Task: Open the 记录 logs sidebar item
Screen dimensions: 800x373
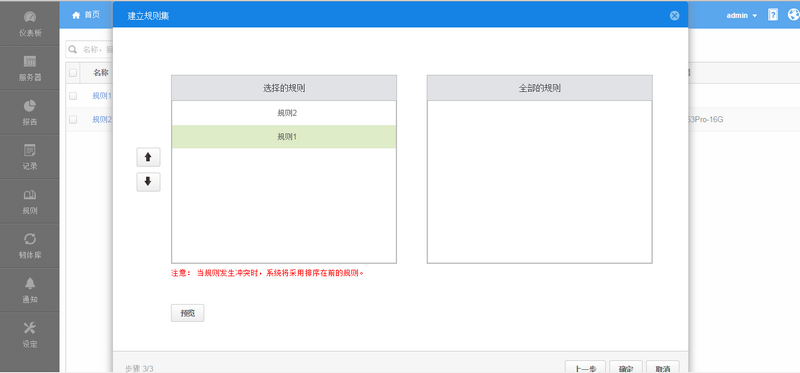Action: click(30, 157)
